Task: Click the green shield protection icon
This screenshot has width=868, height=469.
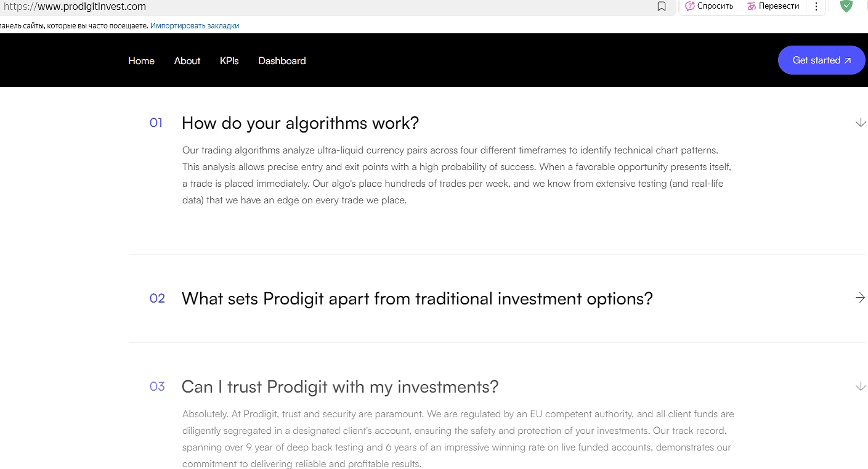Action: (x=846, y=6)
